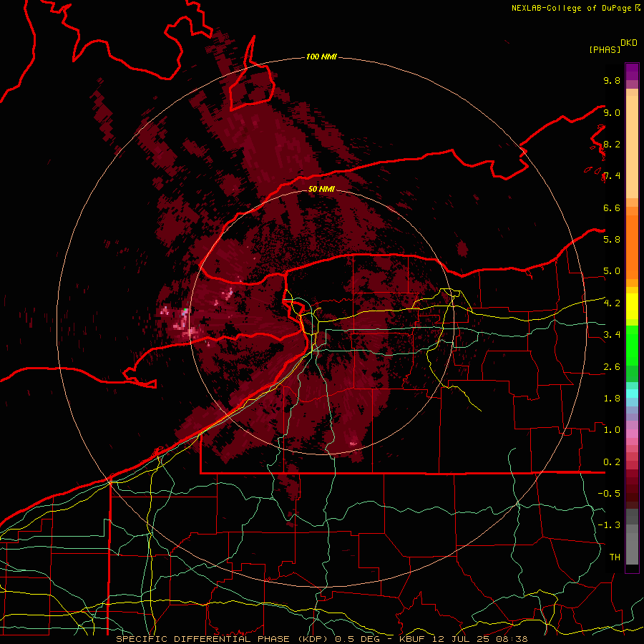Click the 4.2 value on the color scale

(612, 303)
